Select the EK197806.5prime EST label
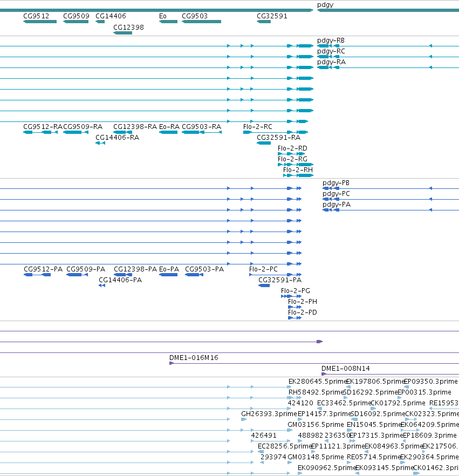The height and width of the screenshot is (476, 459). point(375,382)
